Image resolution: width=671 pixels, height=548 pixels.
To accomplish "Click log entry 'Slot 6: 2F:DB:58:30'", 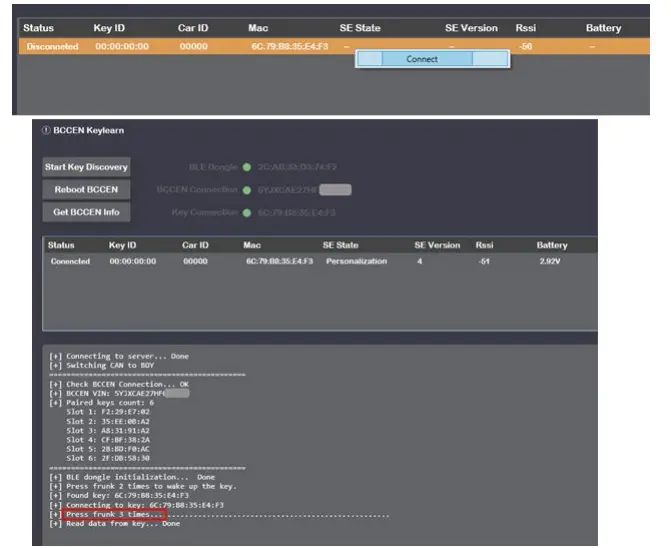I will 108,459.
